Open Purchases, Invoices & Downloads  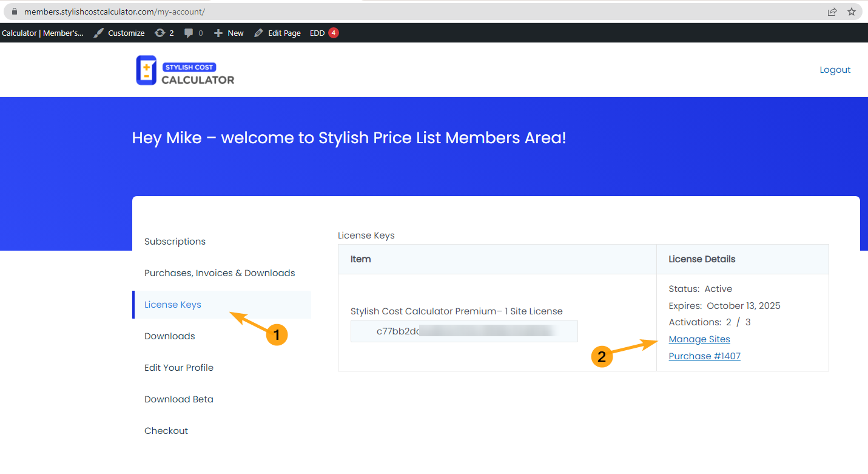(220, 273)
